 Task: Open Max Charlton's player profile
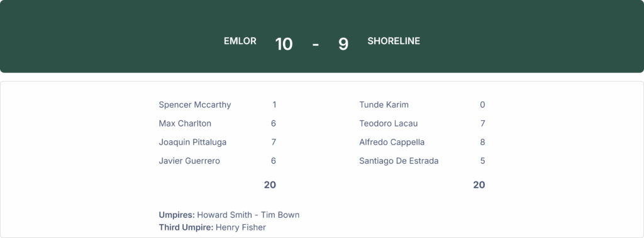(x=185, y=123)
